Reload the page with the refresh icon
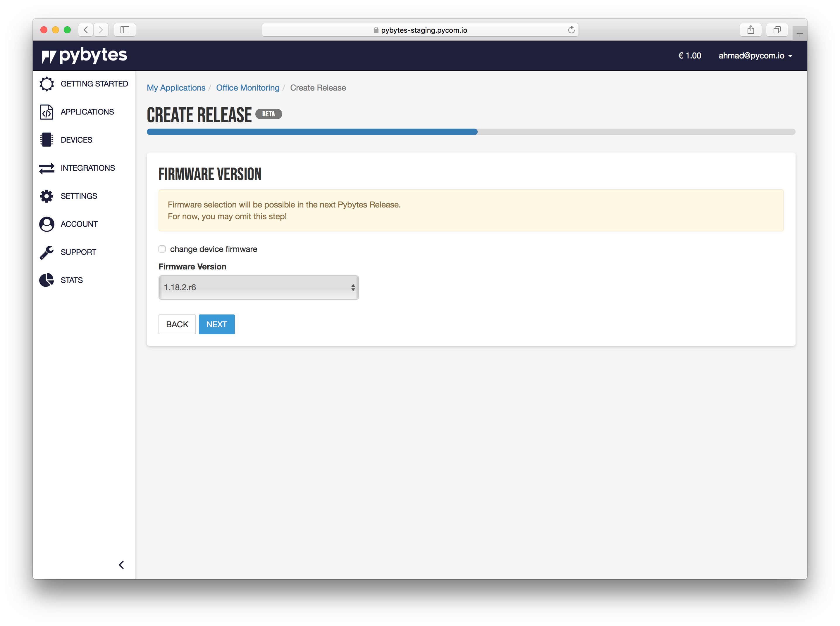Image resolution: width=840 pixels, height=626 pixels. coord(571,30)
